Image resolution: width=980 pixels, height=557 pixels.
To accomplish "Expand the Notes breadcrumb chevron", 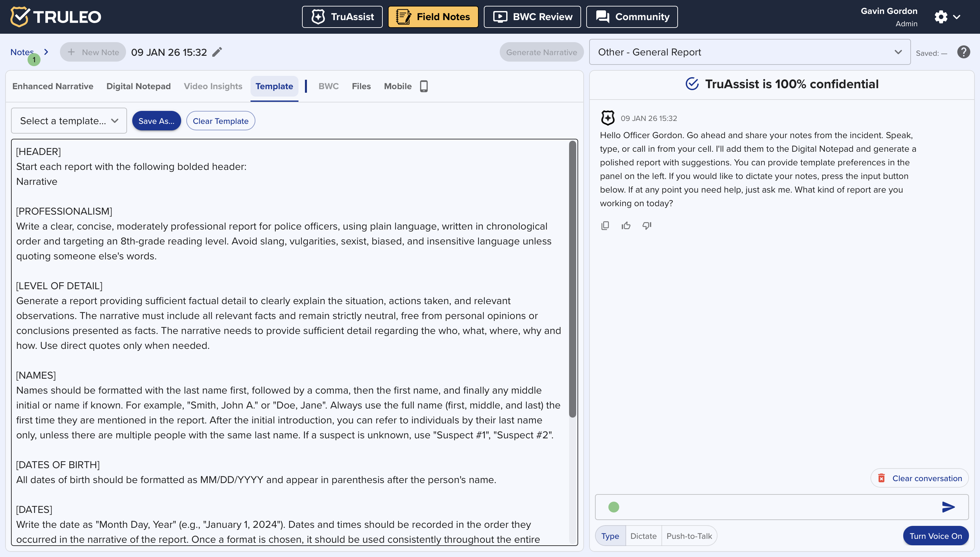I will tap(46, 52).
